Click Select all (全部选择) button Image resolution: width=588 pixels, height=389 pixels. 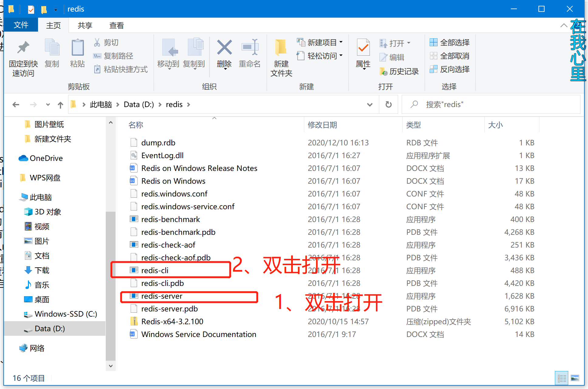[450, 42]
